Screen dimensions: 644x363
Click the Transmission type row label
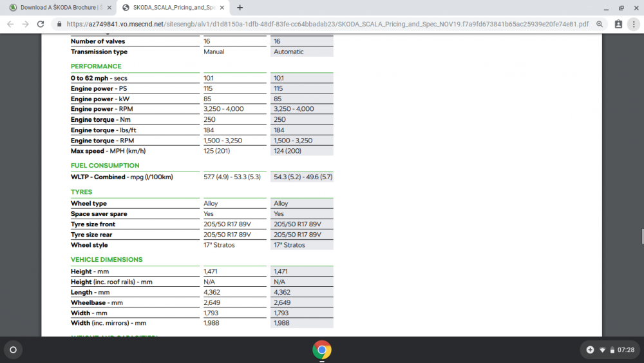pos(99,52)
